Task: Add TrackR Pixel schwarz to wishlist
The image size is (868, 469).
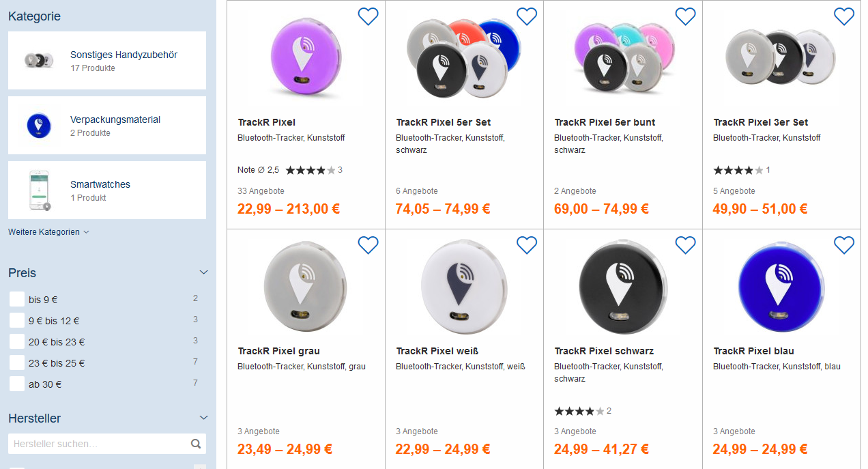Action: 685,245
